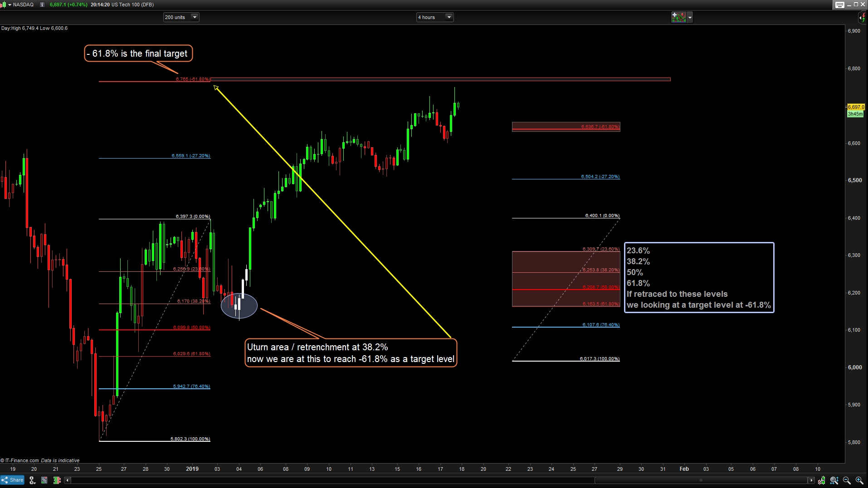This screenshot has width=868, height=488.
Task: Open the list panel icon in bottom bar
Action: click(44, 480)
